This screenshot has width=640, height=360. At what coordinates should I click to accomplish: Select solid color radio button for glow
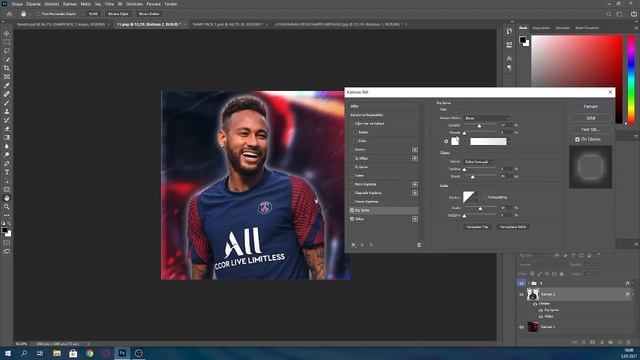coord(446,142)
